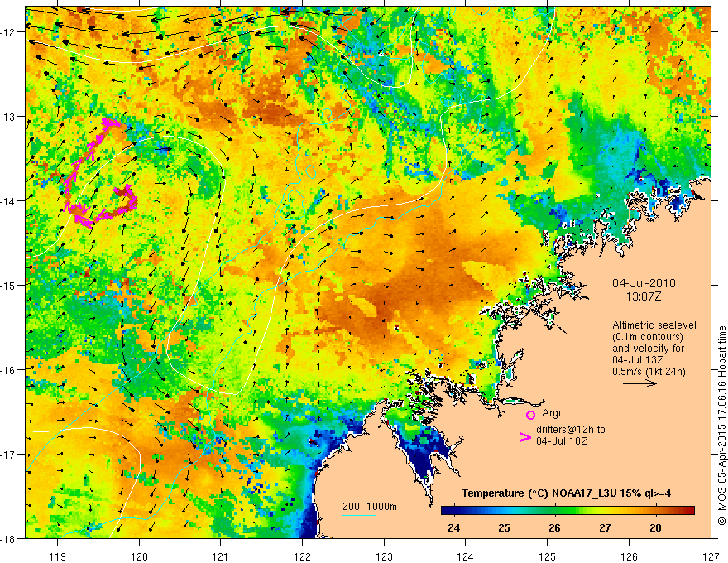Click the magenta Argo circle legend symbol

click(x=530, y=415)
